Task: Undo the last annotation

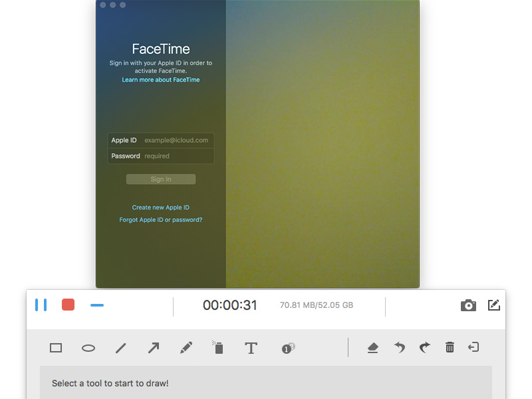Action: 399,347
